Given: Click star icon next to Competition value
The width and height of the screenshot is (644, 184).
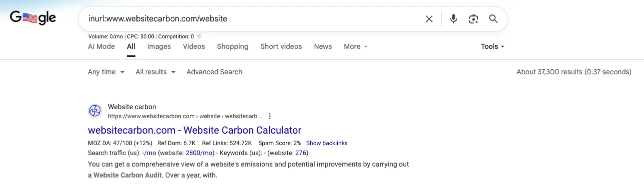Looking at the screenshot, I should (199, 36).
